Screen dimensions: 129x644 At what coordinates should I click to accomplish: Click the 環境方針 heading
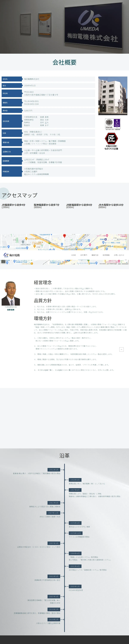click(x=43, y=318)
